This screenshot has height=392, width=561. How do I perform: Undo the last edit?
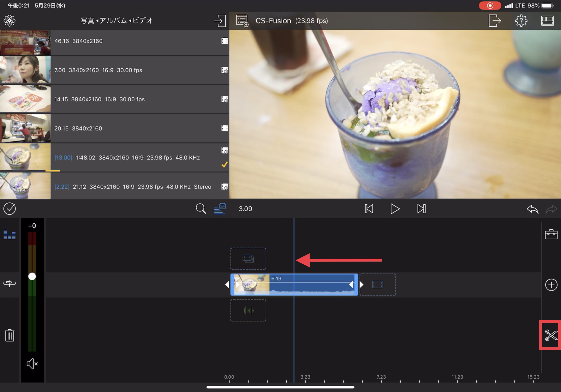pos(532,209)
